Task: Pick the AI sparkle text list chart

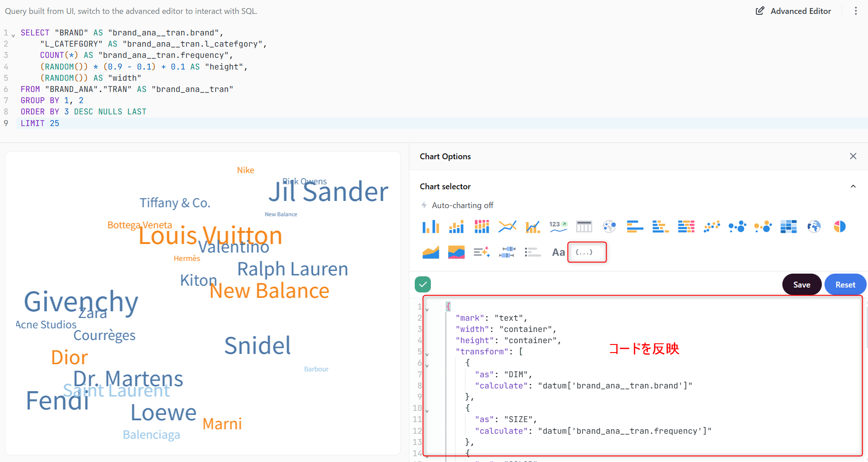Action: 482,253
